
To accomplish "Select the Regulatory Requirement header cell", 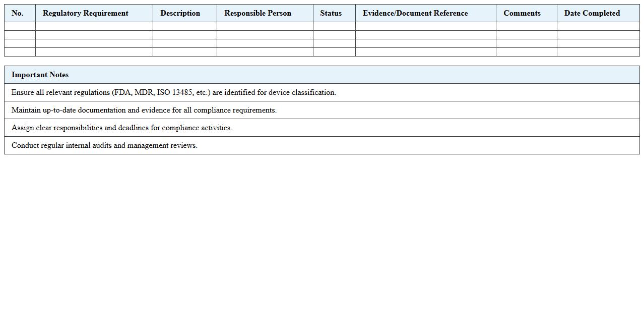I will click(85, 13).
